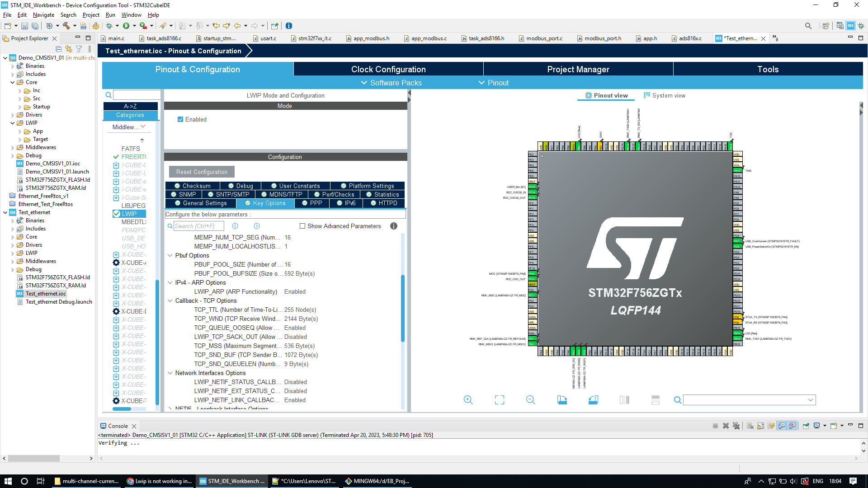The image size is (868, 488).
Task: Click the Reset Configuration button
Action: pos(201,172)
